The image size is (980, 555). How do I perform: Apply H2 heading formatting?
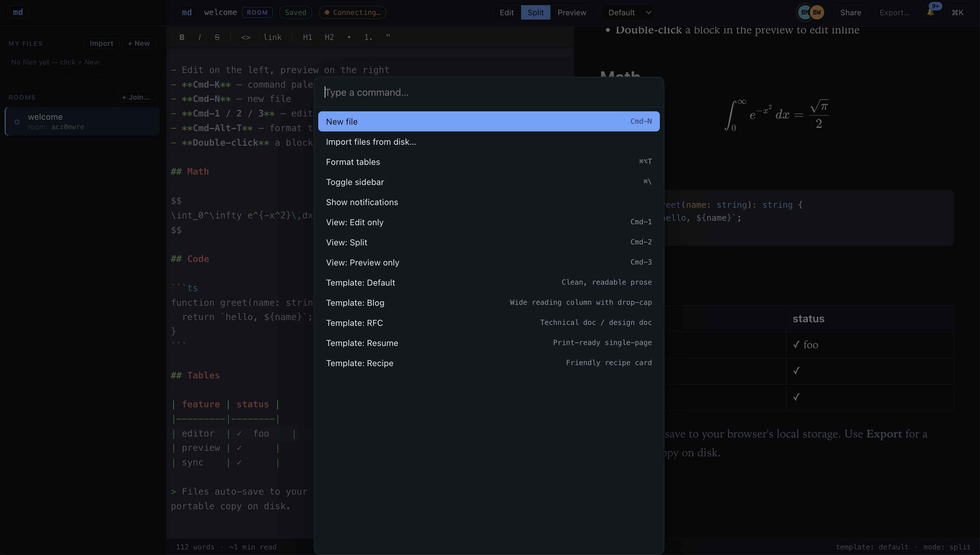(x=329, y=37)
